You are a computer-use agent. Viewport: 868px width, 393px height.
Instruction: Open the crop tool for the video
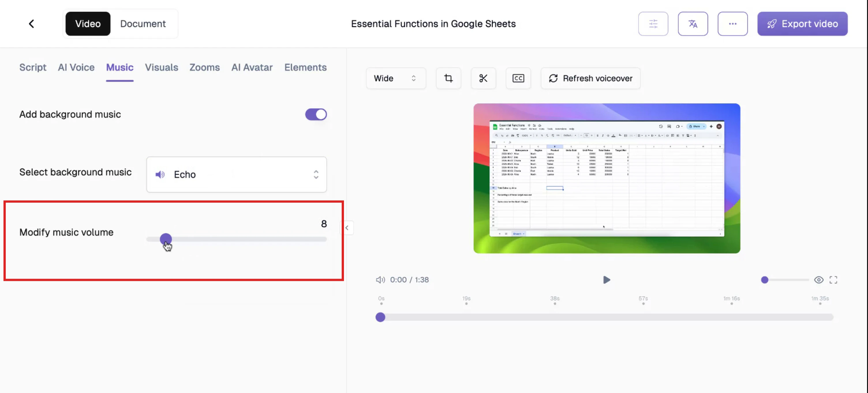click(448, 78)
